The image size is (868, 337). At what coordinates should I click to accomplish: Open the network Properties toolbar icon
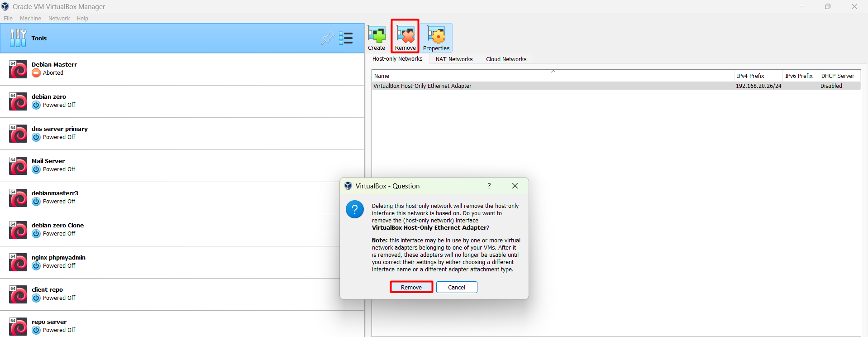coord(437,35)
